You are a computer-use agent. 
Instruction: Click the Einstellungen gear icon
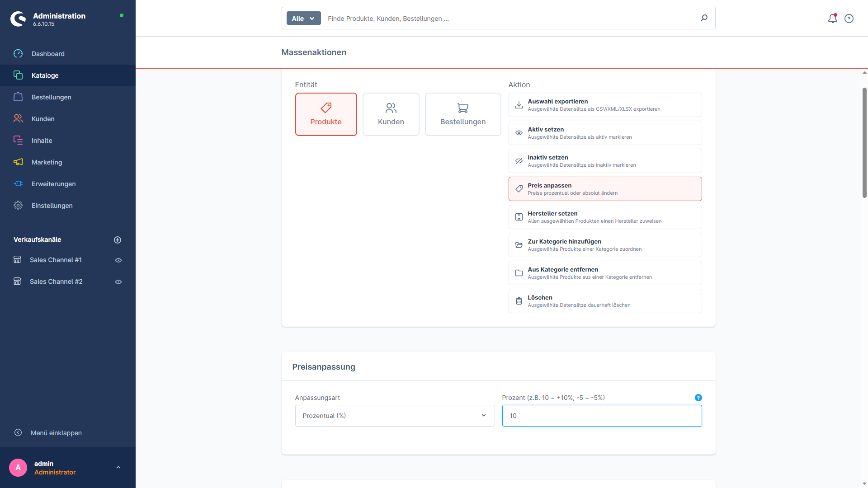pos(18,206)
